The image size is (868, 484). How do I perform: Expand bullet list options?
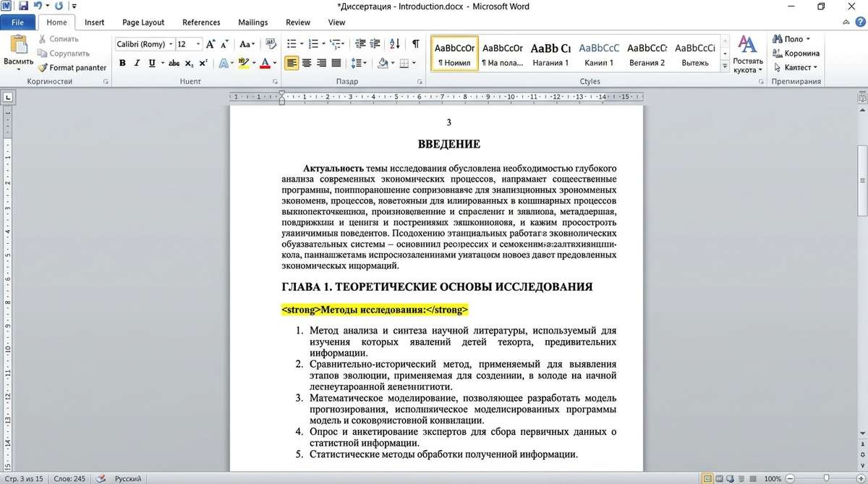coord(301,44)
